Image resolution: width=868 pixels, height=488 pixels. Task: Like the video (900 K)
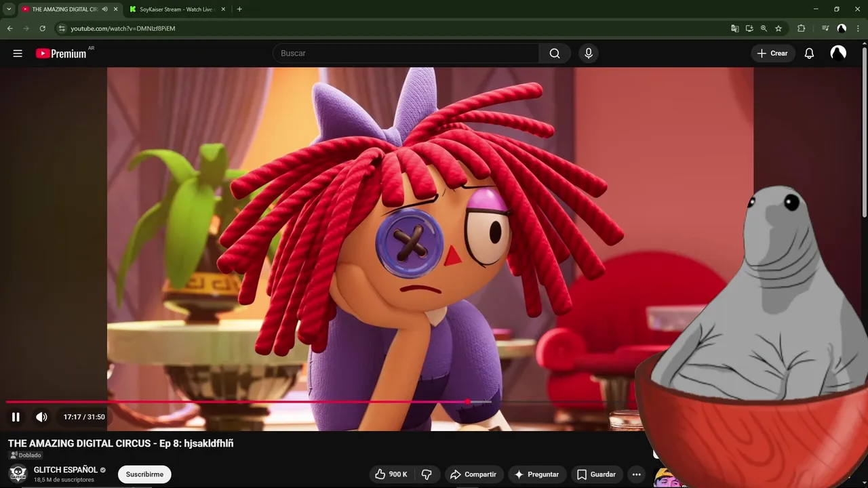point(391,474)
